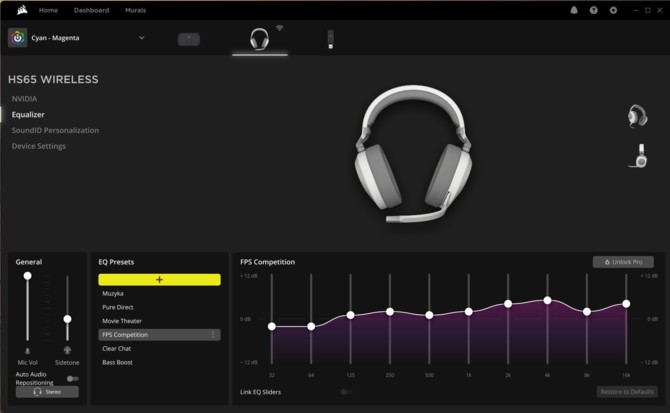
Task: Click the microphone icon under Mic Vol
Action: coord(27,351)
